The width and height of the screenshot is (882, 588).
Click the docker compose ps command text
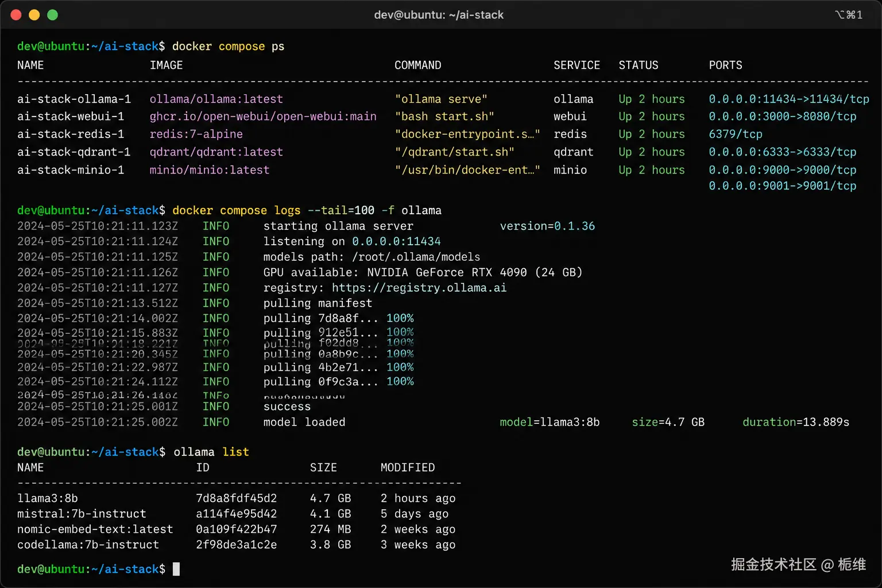pos(229,47)
